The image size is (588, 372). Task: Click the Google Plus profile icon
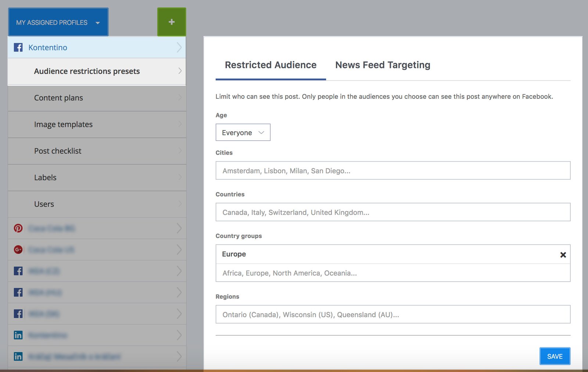click(18, 250)
